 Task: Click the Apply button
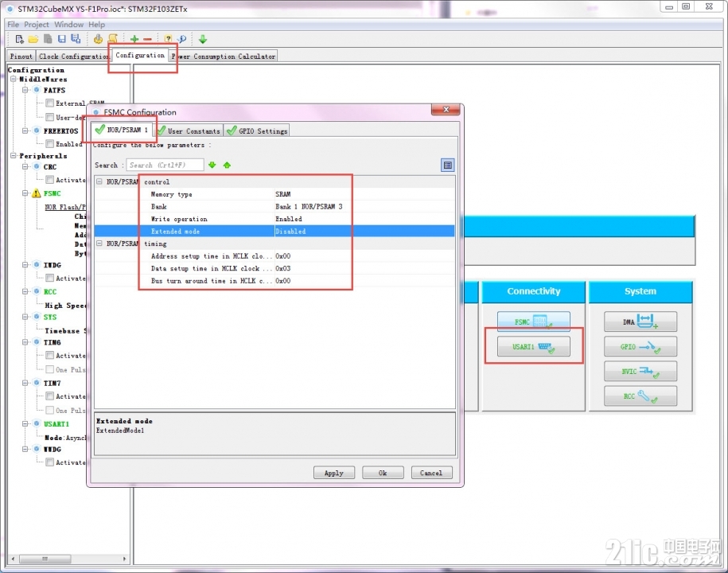[334, 473]
